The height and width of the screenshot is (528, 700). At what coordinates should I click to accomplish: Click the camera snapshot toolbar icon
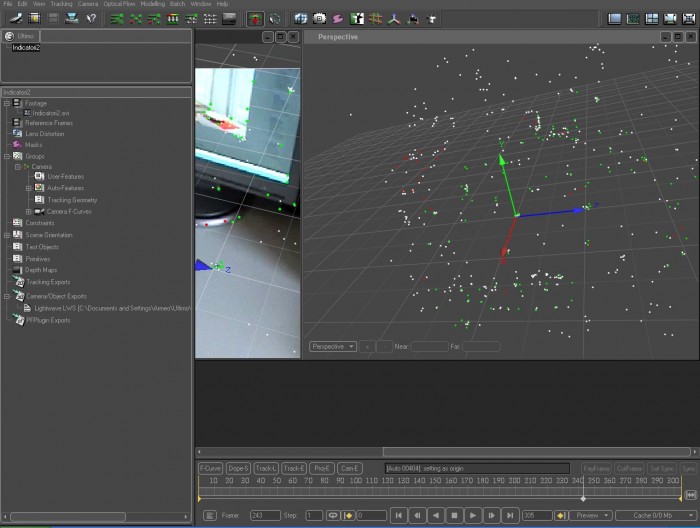319,19
